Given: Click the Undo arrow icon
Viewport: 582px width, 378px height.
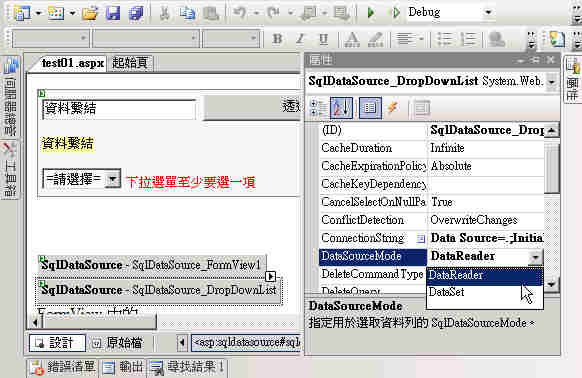Looking at the screenshot, I should click(240, 13).
